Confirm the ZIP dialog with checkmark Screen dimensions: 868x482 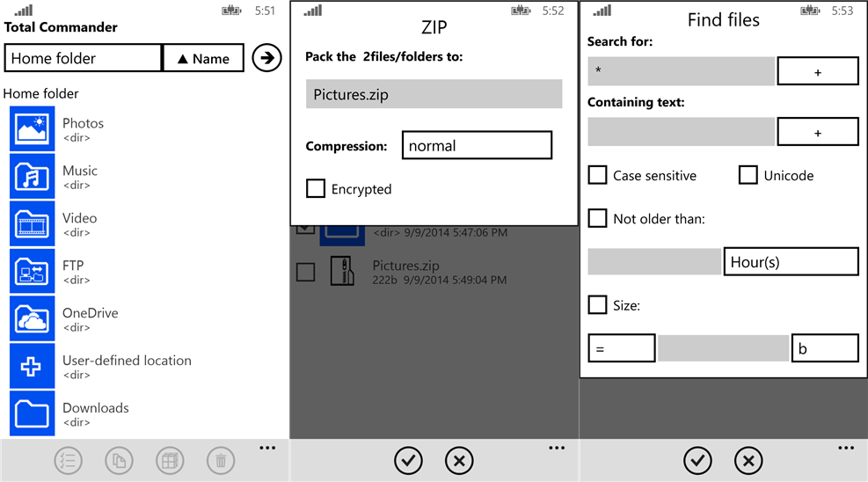[409, 460]
